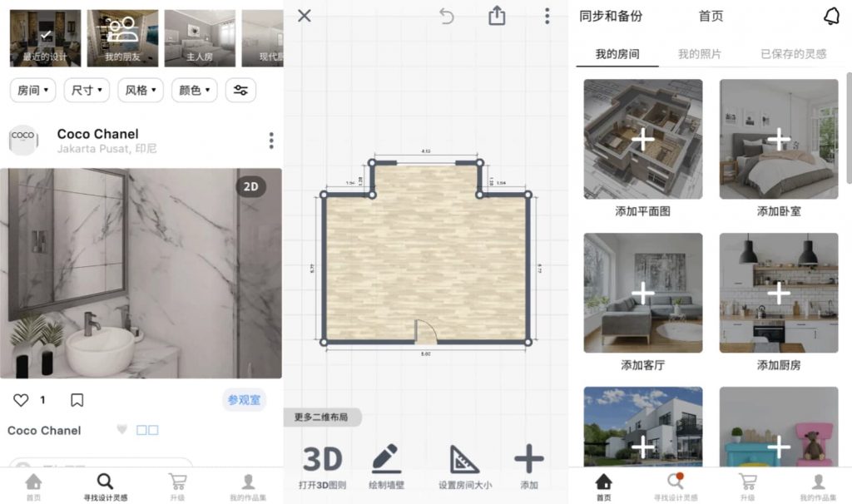This screenshot has height=504, width=852.
Task: Expand the 风格 filter dropdown
Action: coord(140,90)
